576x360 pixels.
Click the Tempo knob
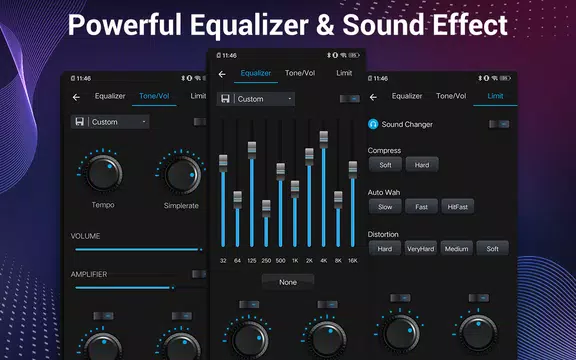[104, 173]
